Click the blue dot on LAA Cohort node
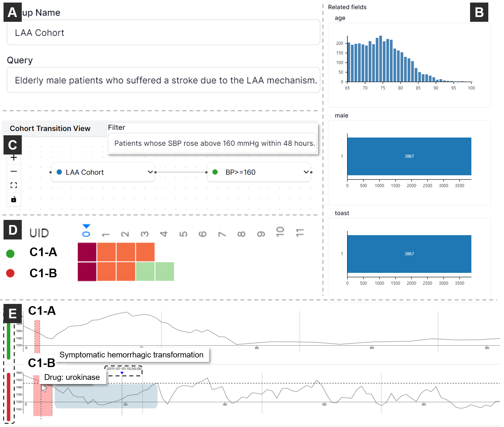 tap(59, 172)
